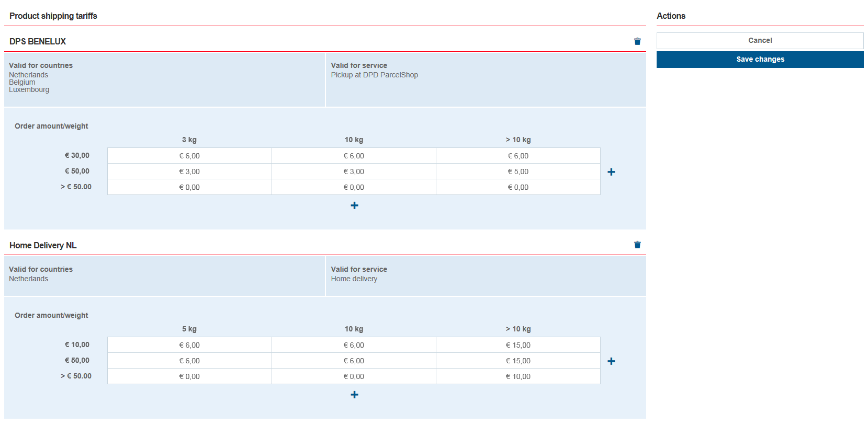Screen dimensions: 868x425
Task: Edit Home Delivery NL € 10,00 / 10 kg cell
Action: click(x=354, y=345)
